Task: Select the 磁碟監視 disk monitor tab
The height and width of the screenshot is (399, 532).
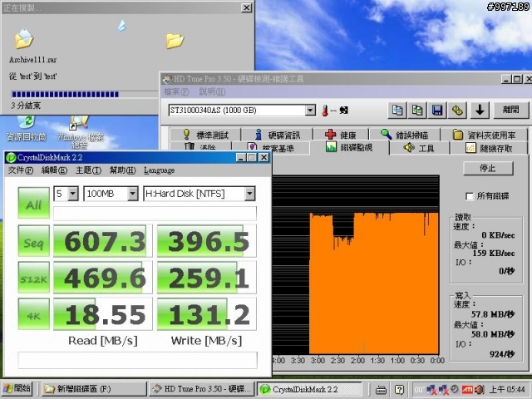Action: [x=349, y=147]
